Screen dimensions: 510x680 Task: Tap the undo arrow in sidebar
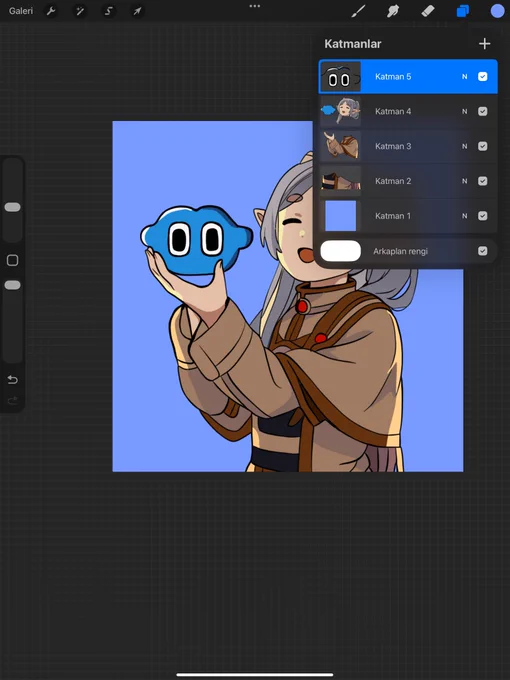tap(13, 380)
